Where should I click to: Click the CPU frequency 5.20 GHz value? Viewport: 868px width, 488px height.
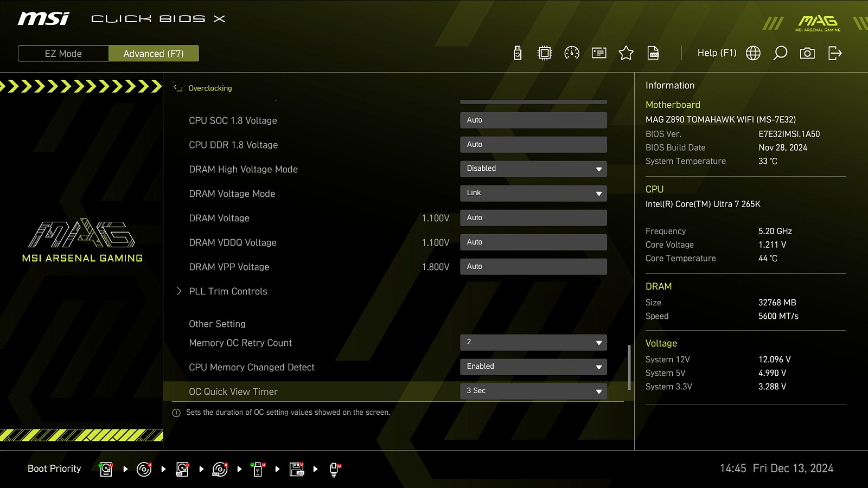click(775, 231)
